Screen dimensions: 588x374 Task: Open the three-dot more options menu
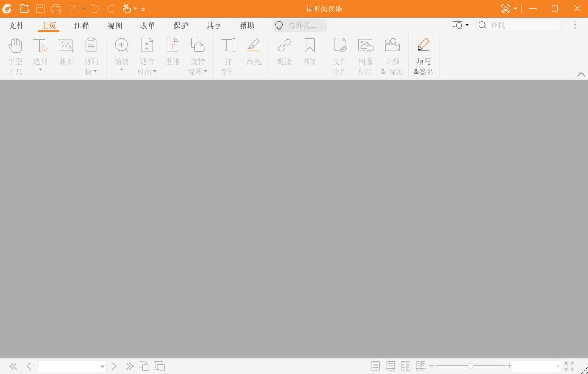575,25
